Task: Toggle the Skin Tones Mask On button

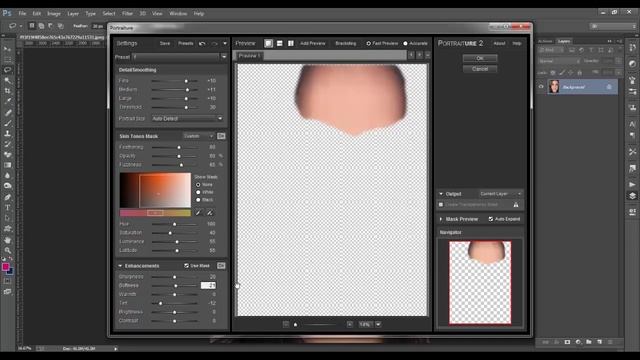Action: (221, 136)
